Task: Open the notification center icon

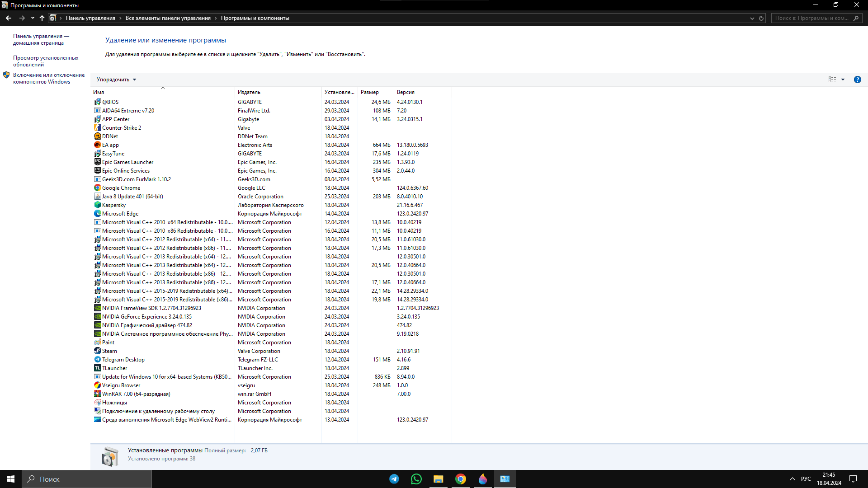Action: click(x=853, y=479)
